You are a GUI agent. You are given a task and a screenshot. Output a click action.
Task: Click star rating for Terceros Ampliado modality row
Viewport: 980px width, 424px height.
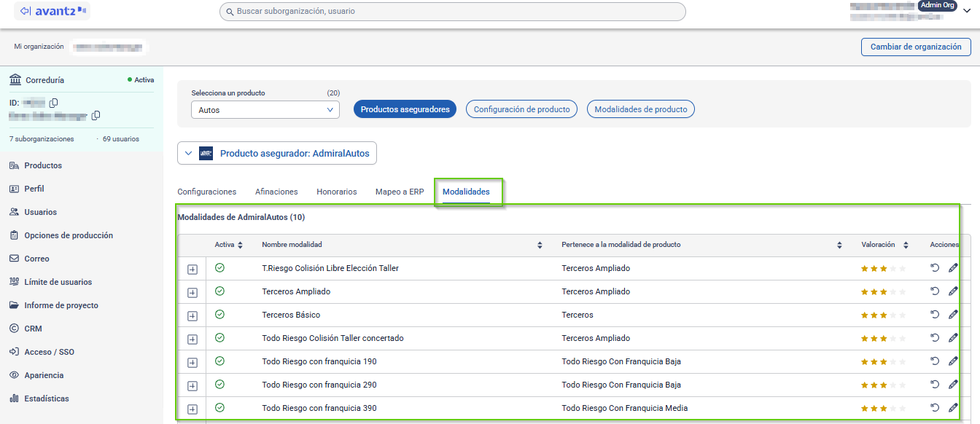[884, 292]
